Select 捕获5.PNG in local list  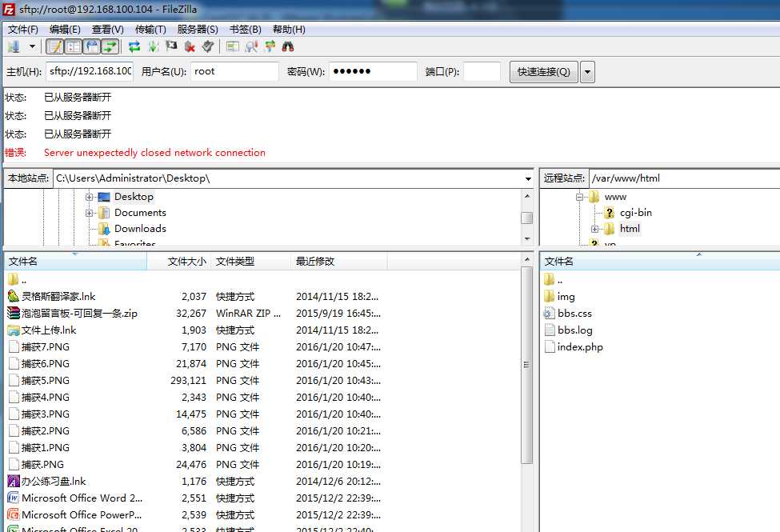pyautogui.click(x=46, y=380)
